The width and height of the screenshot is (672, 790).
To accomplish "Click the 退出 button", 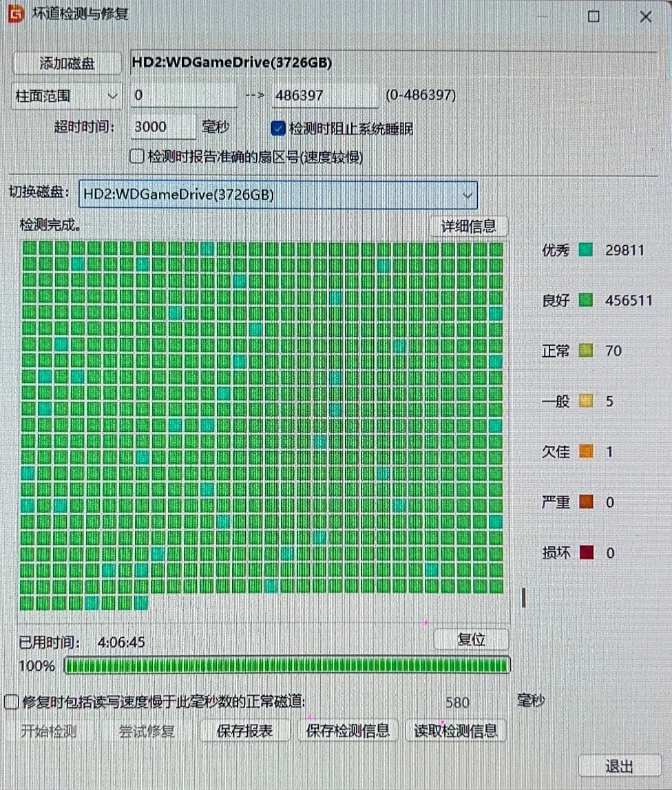I will click(619, 767).
